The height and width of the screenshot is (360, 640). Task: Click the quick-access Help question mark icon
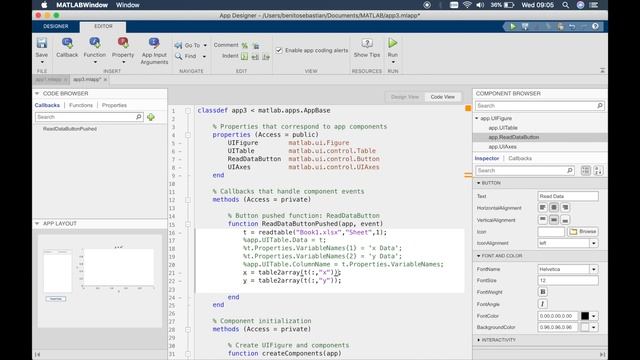tap(595, 27)
